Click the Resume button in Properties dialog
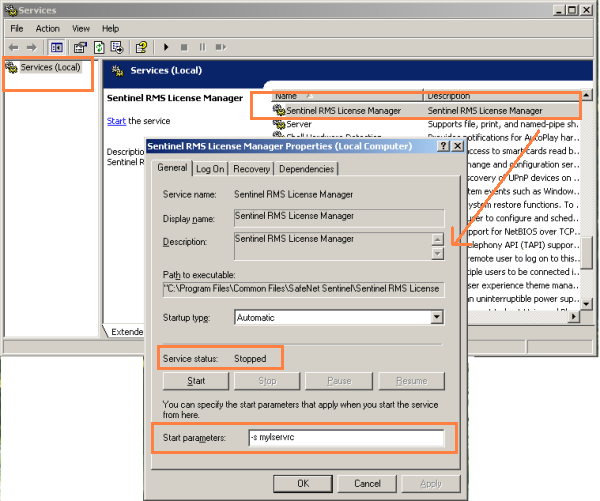 (412, 381)
